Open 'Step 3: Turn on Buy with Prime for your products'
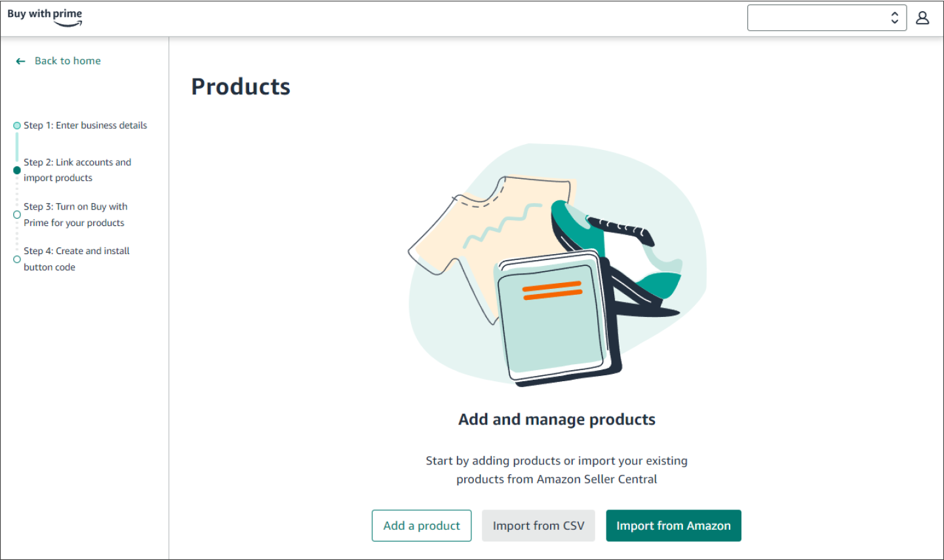The image size is (944, 560). click(75, 214)
